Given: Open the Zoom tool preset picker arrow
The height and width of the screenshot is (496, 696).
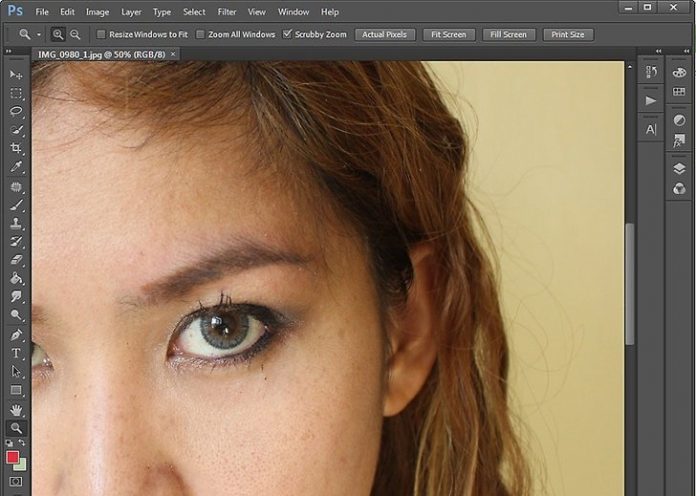Looking at the screenshot, I should pos(39,34).
